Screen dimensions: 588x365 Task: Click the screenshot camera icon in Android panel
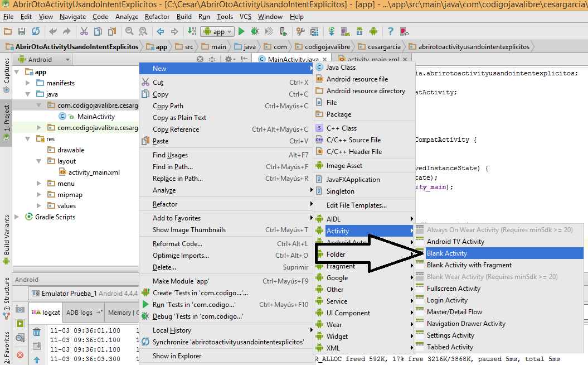tap(20, 309)
